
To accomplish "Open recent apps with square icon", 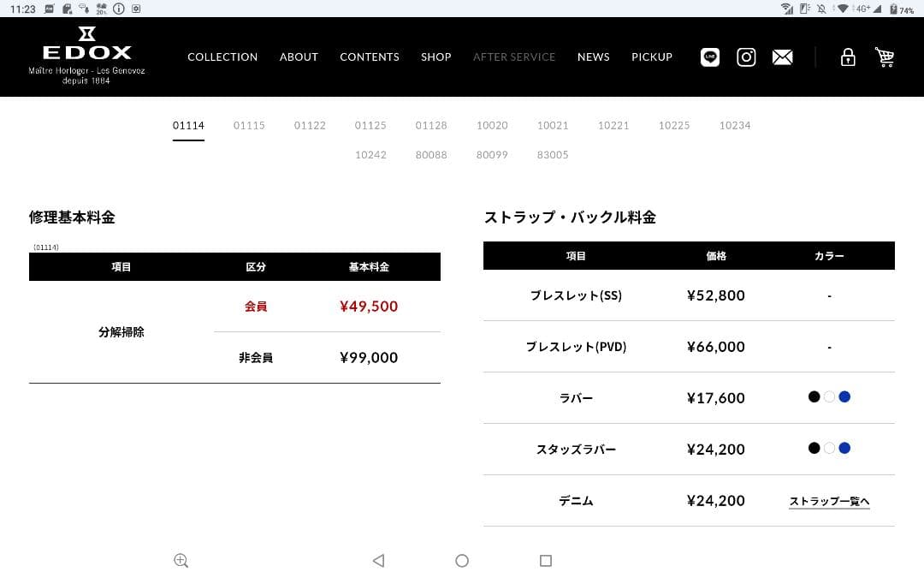I will 546,560.
